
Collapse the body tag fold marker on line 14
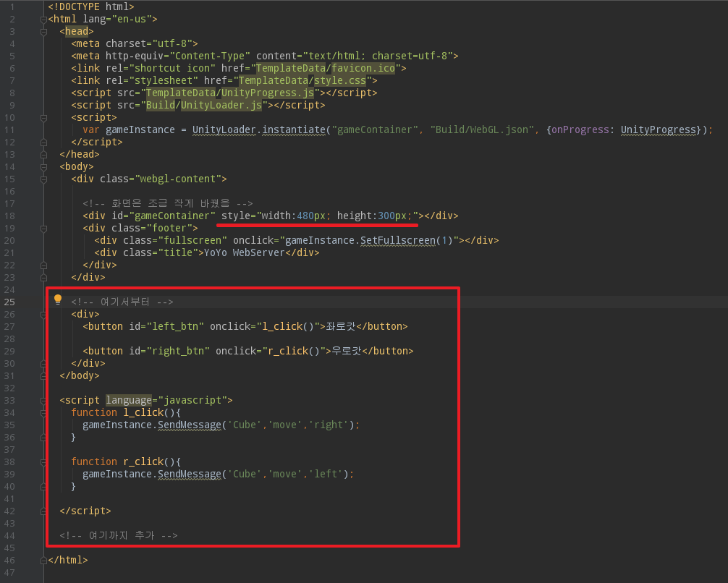[43, 166]
